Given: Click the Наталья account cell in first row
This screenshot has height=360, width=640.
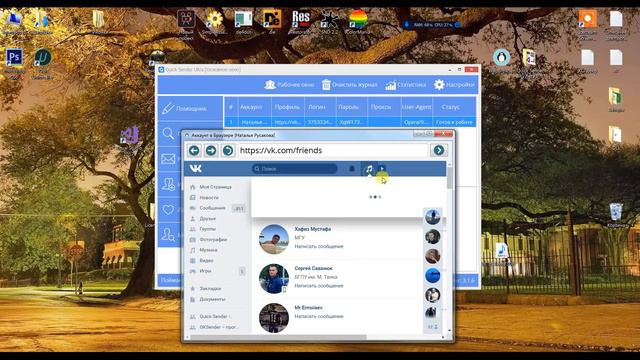Looking at the screenshot, I should (x=254, y=122).
